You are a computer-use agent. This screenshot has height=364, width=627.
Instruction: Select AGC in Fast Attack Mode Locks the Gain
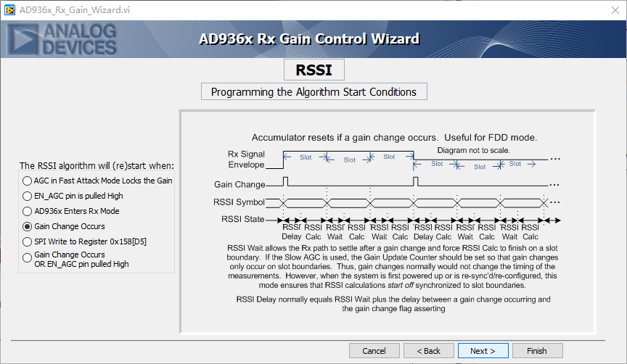point(97,181)
